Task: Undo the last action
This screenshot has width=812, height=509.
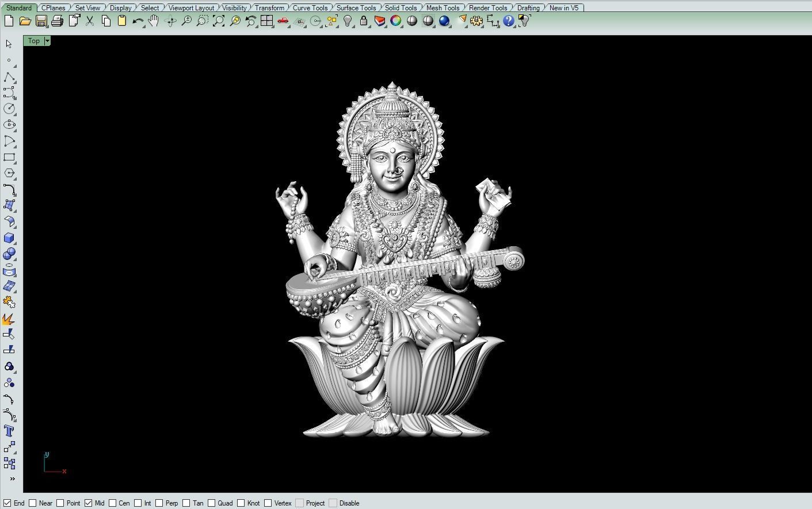Action: pos(138,21)
